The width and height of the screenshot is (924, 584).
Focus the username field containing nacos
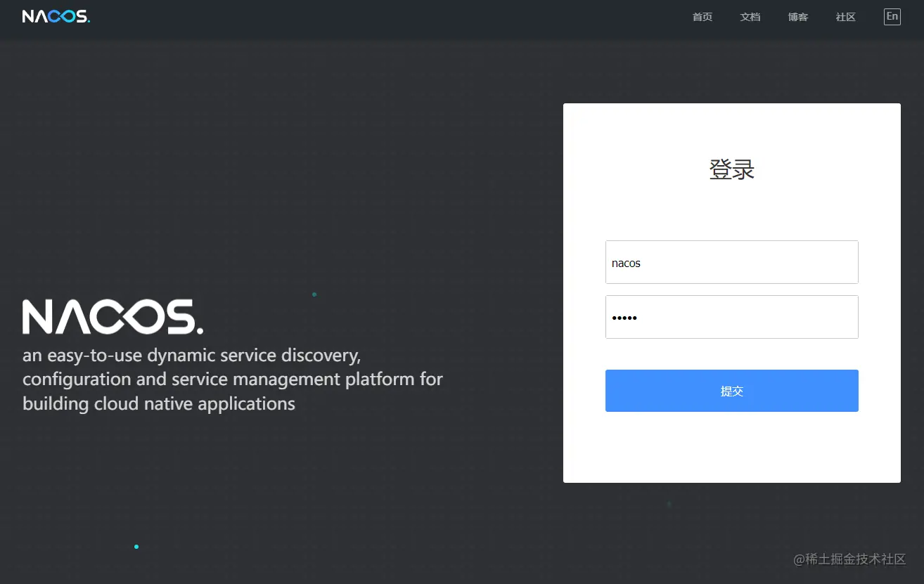[x=732, y=262]
